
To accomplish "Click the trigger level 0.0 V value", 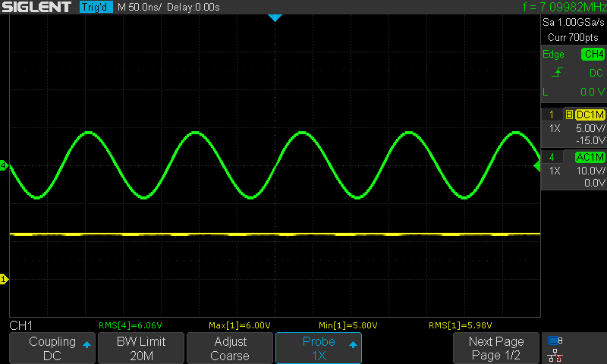I will click(593, 92).
